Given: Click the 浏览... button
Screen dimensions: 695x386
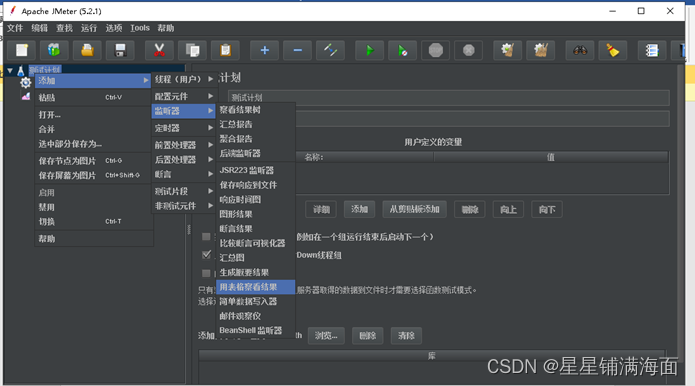Looking at the screenshot, I should point(326,336).
